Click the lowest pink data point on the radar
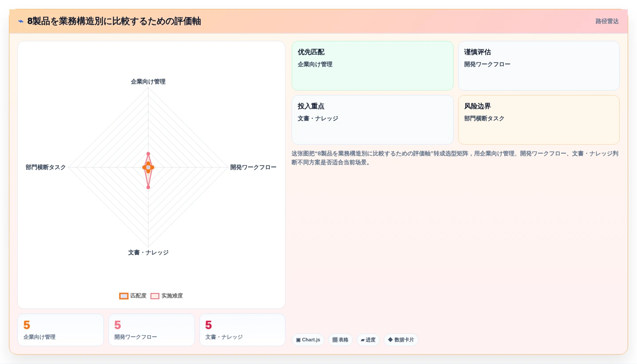This screenshot has width=637, height=364. [148, 187]
